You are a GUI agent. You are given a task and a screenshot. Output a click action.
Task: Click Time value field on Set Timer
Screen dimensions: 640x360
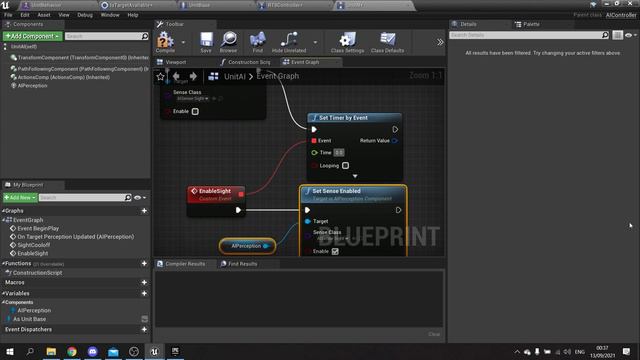[x=339, y=152]
